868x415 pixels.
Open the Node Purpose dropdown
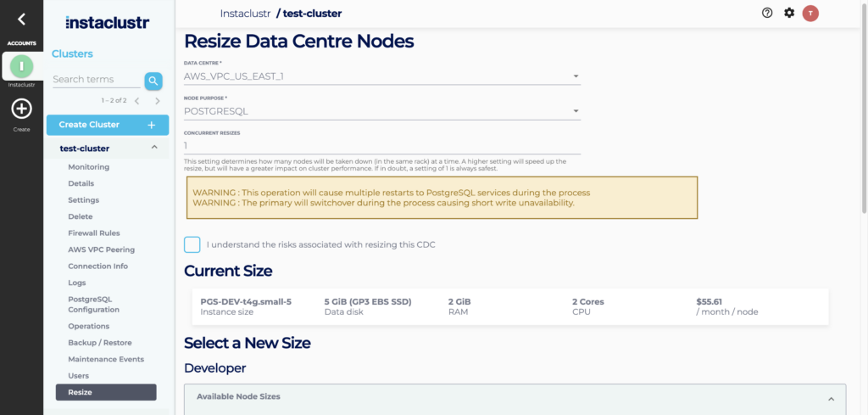381,111
